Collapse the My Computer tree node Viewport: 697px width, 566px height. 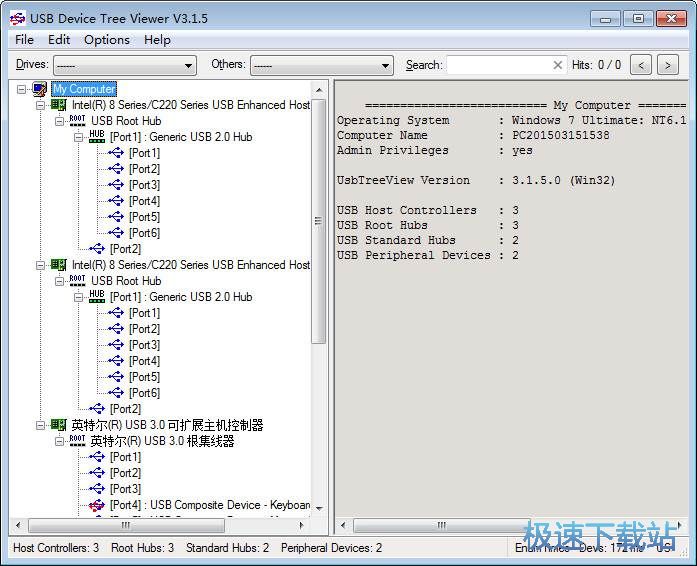22,89
